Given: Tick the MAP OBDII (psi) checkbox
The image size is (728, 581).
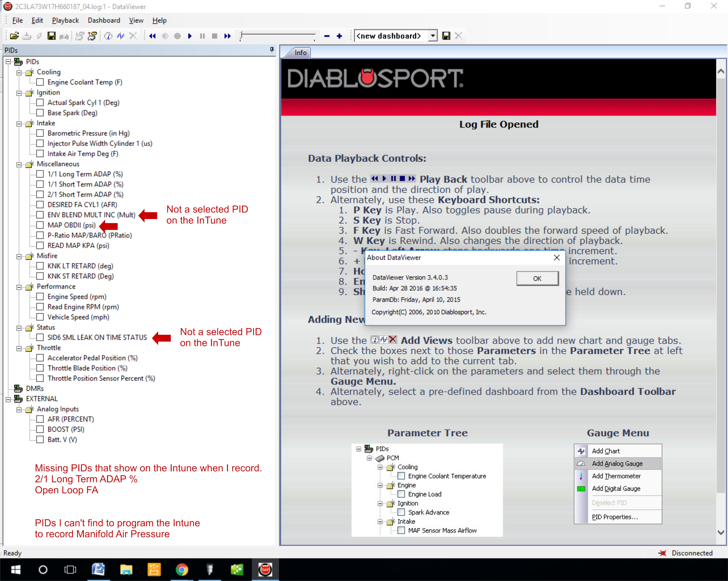Looking at the screenshot, I should pos(40,225).
